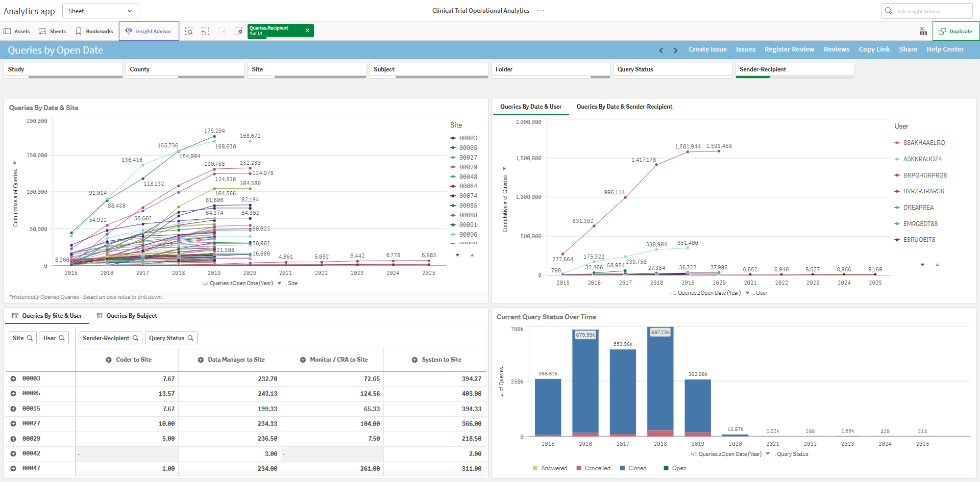Open the Sheet dropdown selector
The height and width of the screenshot is (482, 980).
click(x=101, y=11)
